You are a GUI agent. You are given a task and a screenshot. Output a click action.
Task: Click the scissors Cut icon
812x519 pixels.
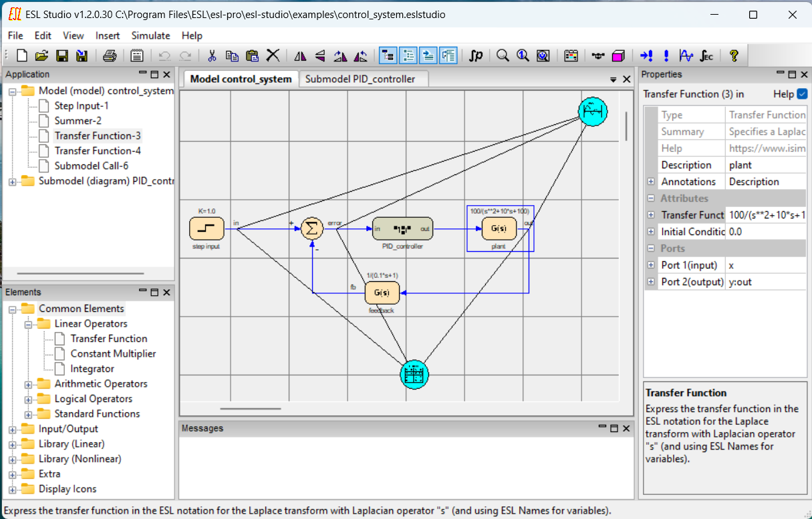click(213, 56)
